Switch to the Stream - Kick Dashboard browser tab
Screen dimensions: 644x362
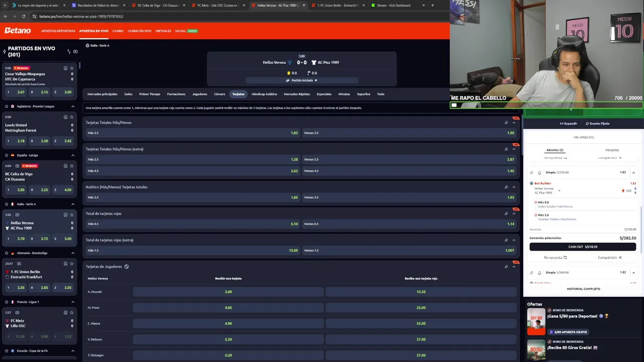[394, 5]
